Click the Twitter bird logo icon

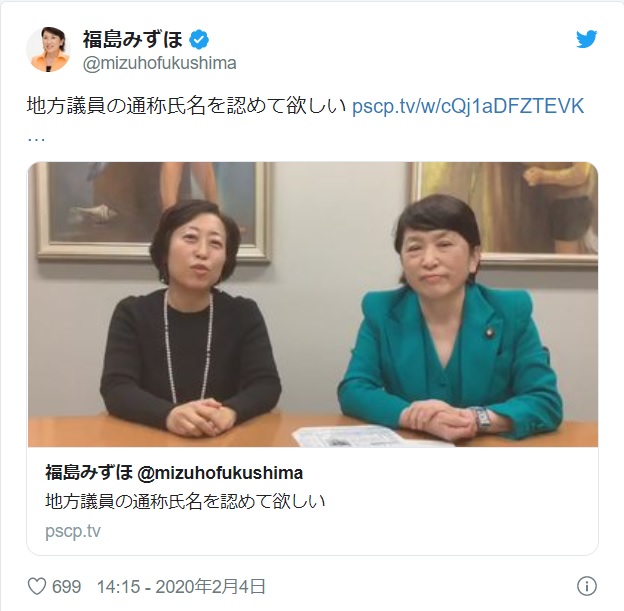tap(587, 39)
